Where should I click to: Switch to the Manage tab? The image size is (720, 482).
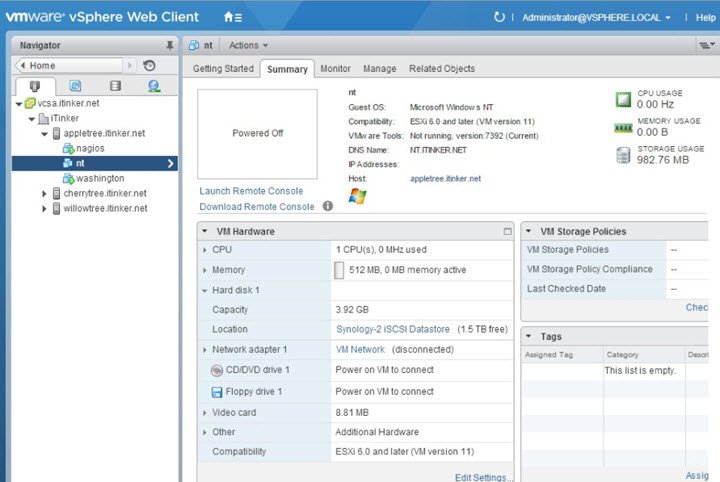(380, 68)
